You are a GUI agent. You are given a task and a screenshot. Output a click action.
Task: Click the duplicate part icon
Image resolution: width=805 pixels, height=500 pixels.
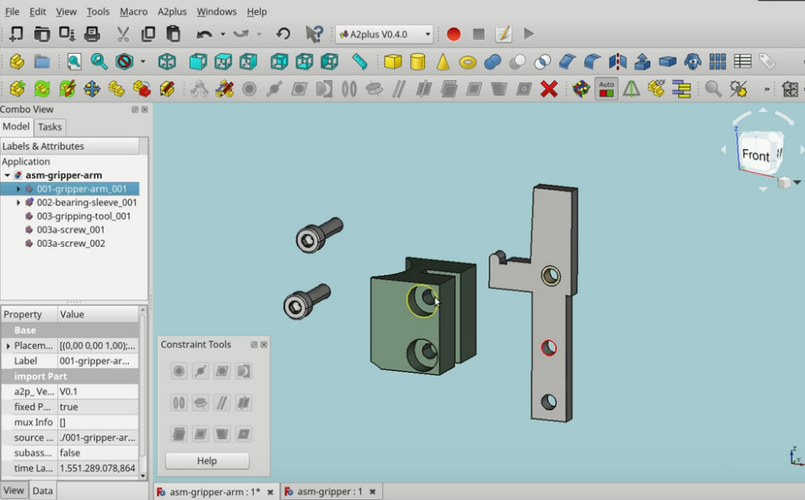117,89
